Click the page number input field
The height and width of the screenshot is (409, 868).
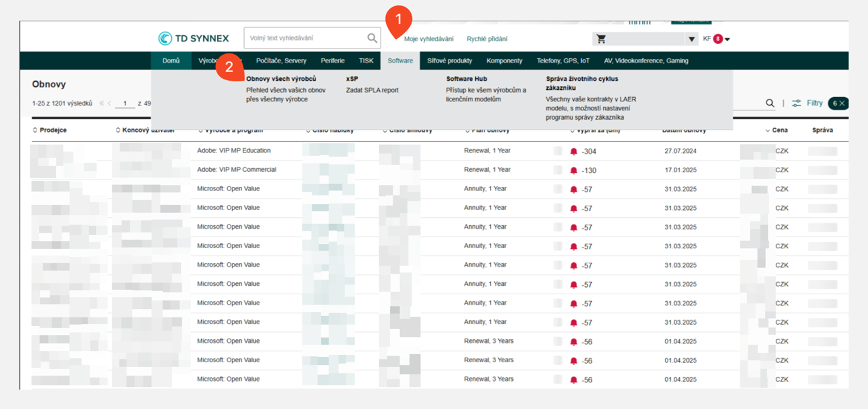125,103
